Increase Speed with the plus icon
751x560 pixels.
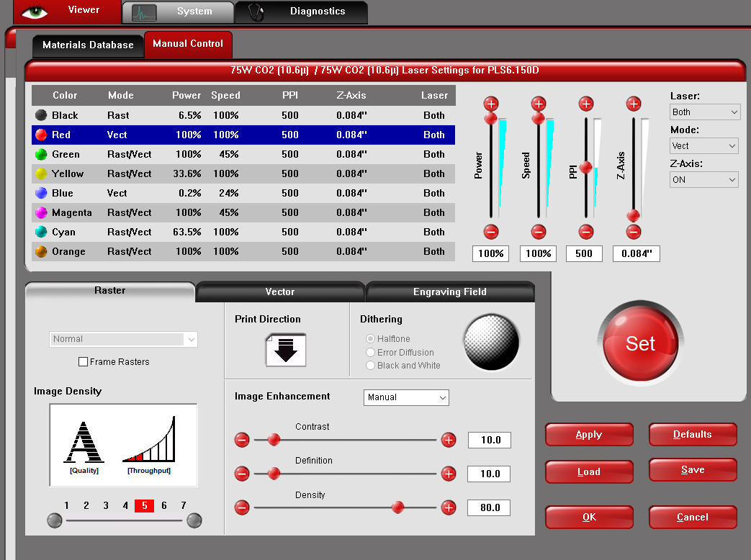click(x=539, y=104)
